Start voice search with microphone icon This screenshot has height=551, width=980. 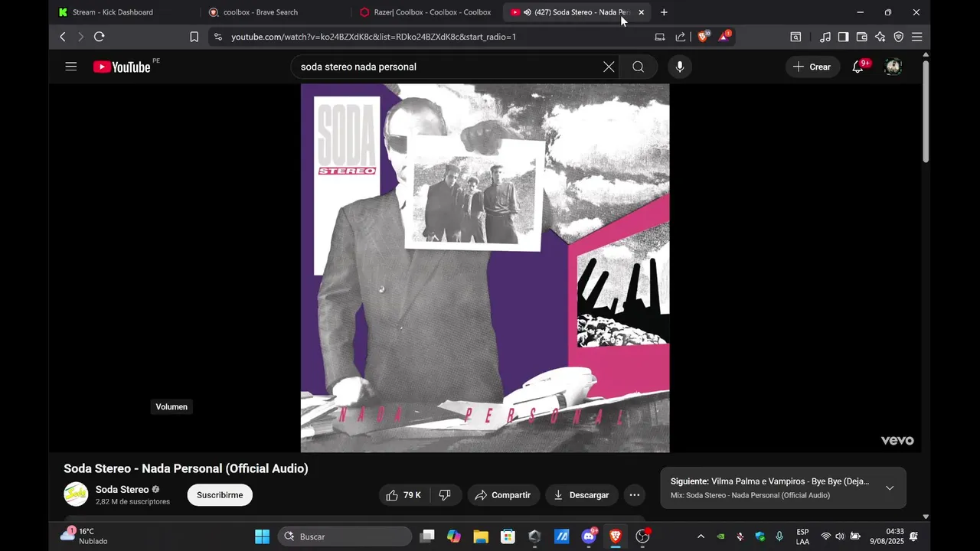[679, 67]
